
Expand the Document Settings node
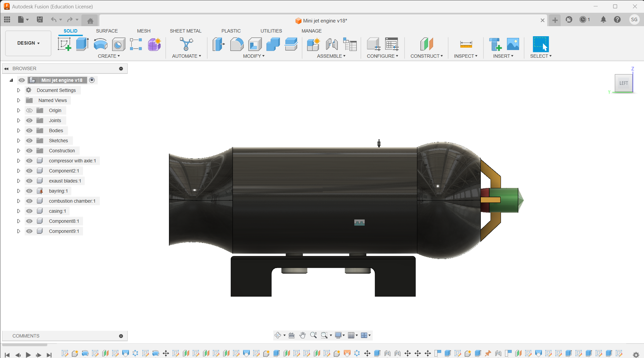pyautogui.click(x=18, y=90)
